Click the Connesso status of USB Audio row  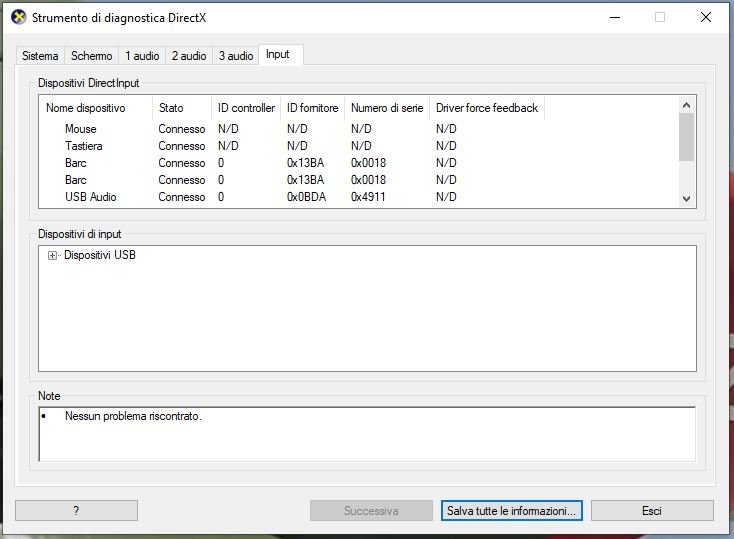coord(182,197)
